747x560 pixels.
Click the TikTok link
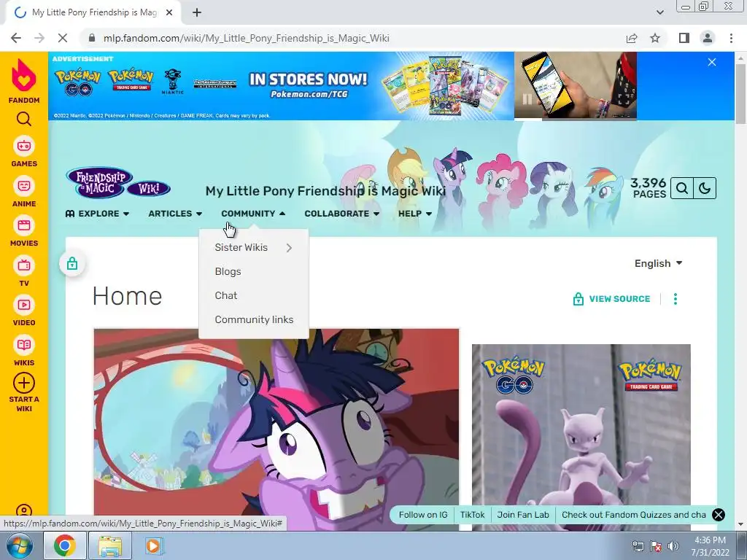click(x=472, y=515)
